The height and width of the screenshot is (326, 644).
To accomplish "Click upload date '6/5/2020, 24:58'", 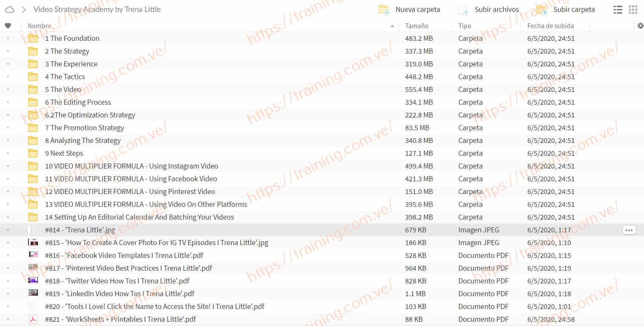I will [551, 319].
